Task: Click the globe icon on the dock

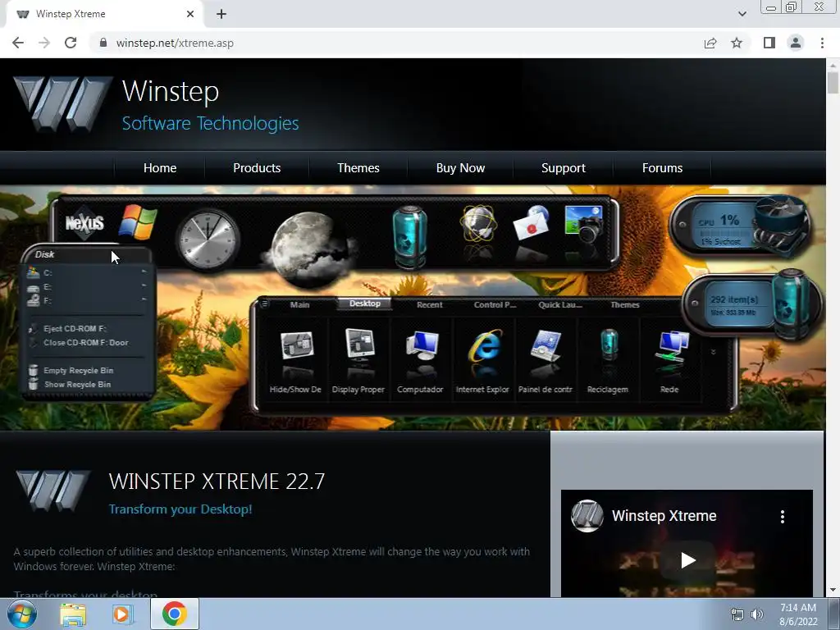Action: click(x=478, y=224)
